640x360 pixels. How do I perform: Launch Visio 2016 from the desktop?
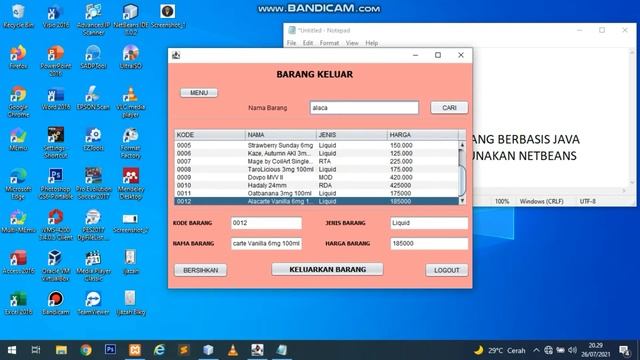tap(56, 16)
